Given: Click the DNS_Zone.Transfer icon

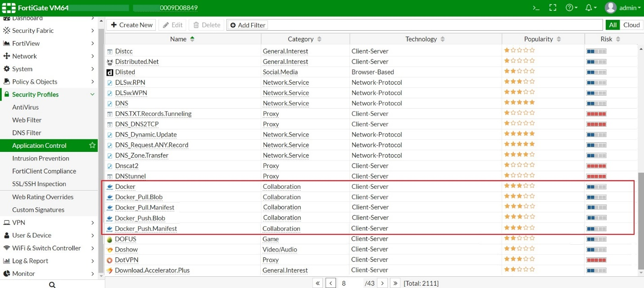Looking at the screenshot, I should pyautogui.click(x=110, y=155).
